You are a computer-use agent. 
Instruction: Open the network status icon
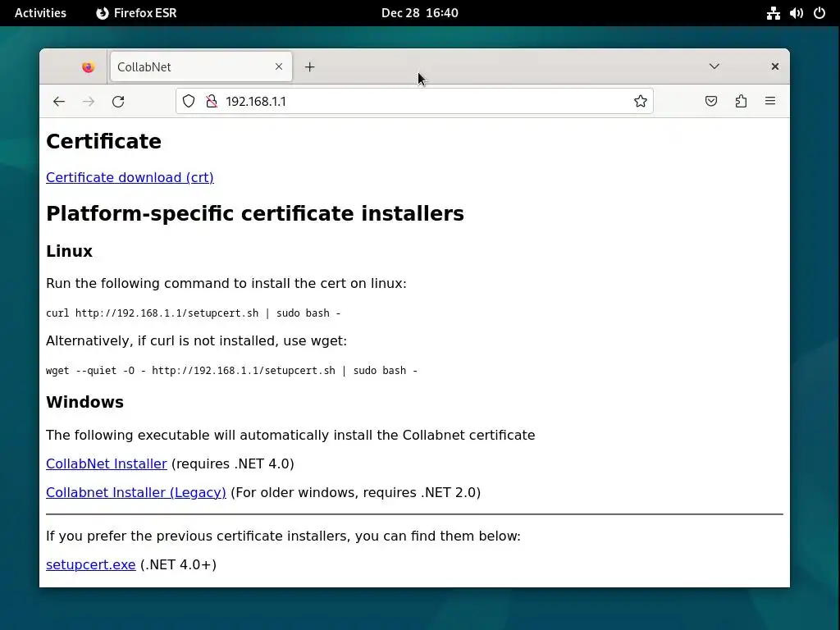pos(773,13)
